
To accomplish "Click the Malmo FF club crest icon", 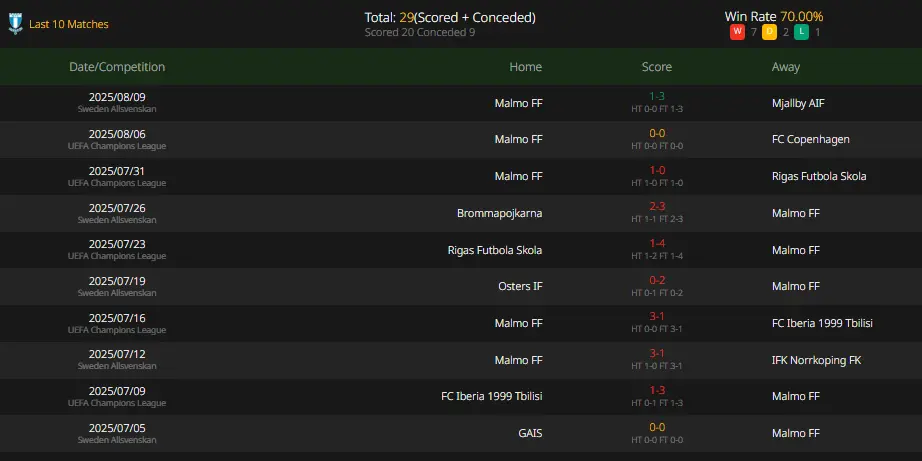I will click(15, 24).
